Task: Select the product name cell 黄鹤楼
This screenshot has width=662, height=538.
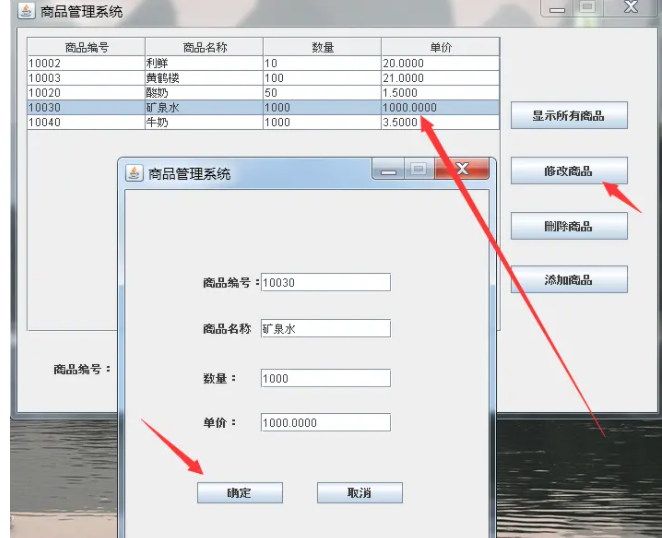Action: tap(204, 78)
